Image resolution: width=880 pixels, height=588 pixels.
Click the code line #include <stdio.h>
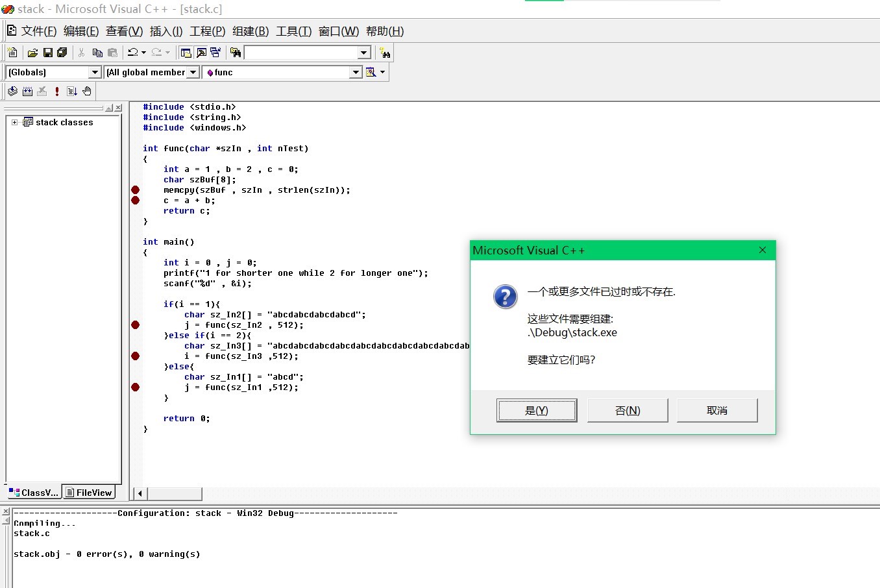pyautogui.click(x=189, y=107)
